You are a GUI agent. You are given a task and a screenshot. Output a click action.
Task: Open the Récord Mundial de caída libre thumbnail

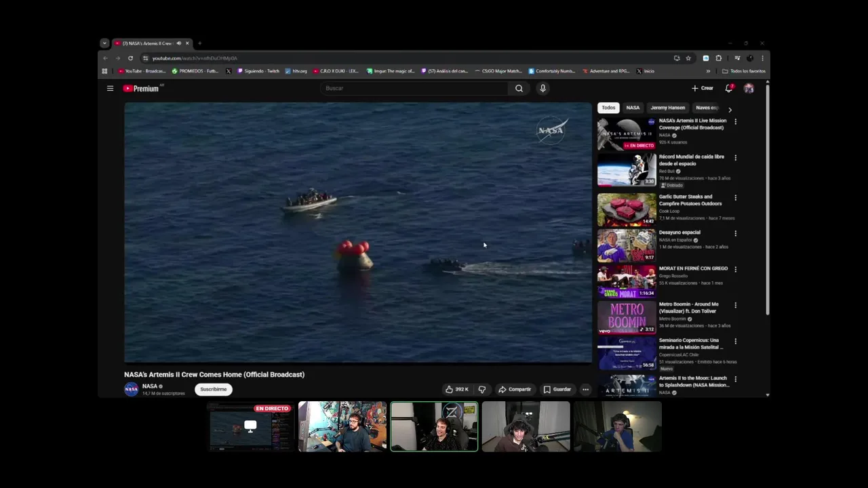click(x=627, y=169)
